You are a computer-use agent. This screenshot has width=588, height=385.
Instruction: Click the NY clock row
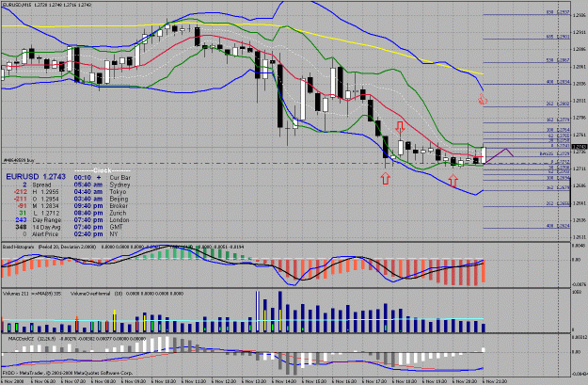coord(96,234)
